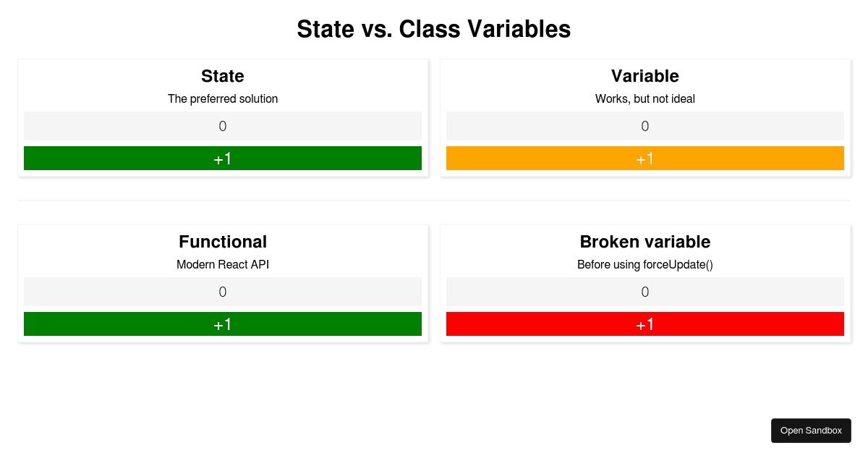Click the 'Modern React API' subtitle text

(223, 265)
